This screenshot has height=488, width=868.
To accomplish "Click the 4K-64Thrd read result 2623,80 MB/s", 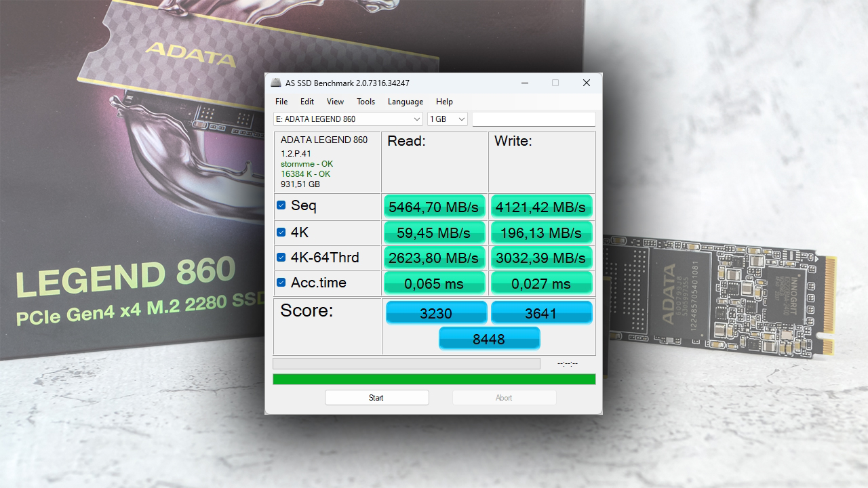I will (x=434, y=258).
